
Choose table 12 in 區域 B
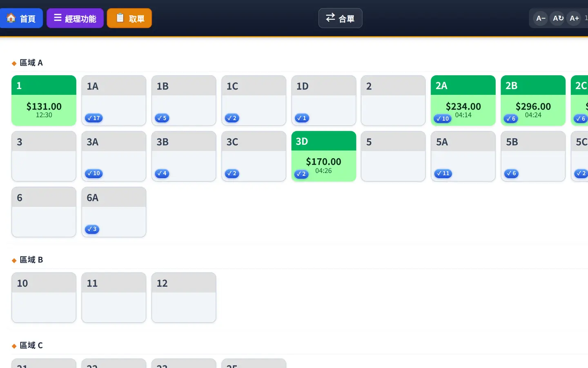184,298
